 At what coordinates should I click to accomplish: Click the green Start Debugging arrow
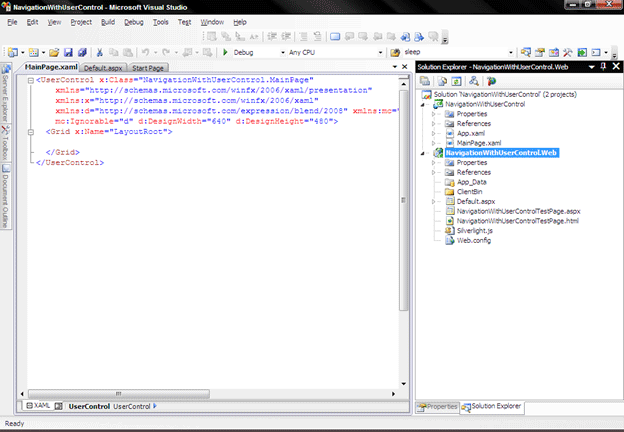click(225, 52)
